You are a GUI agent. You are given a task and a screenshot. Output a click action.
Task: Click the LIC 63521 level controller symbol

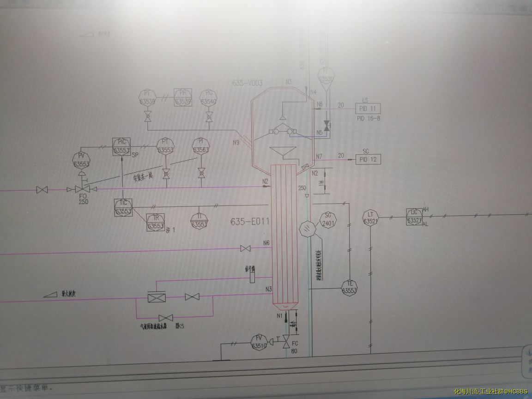pyautogui.click(x=414, y=217)
